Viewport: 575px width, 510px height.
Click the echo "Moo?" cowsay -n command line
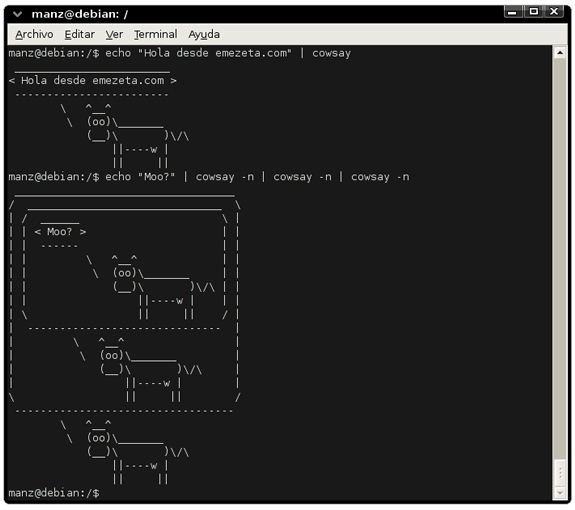pos(209,177)
